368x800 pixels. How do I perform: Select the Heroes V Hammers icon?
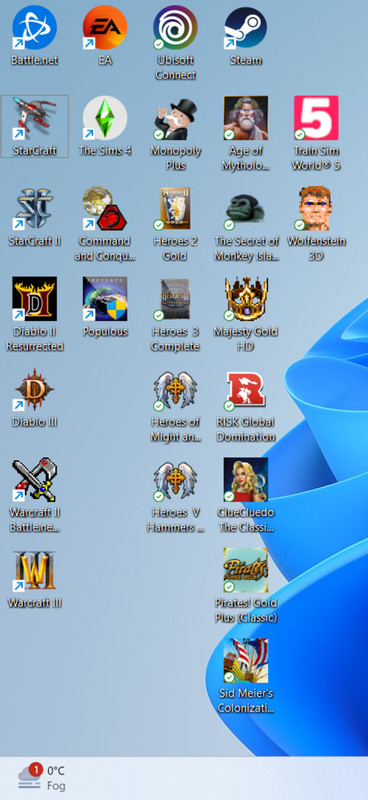[x=175, y=480]
